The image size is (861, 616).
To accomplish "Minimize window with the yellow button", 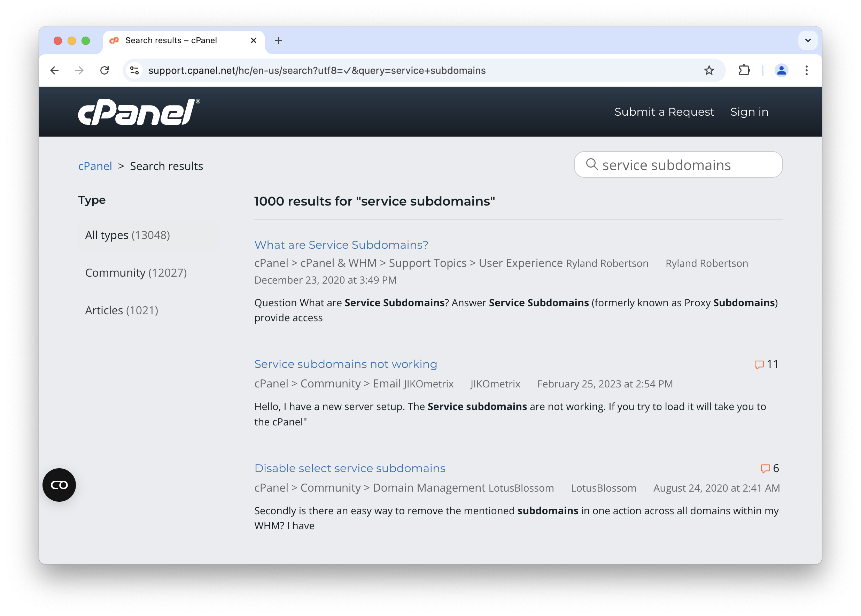I will point(72,40).
